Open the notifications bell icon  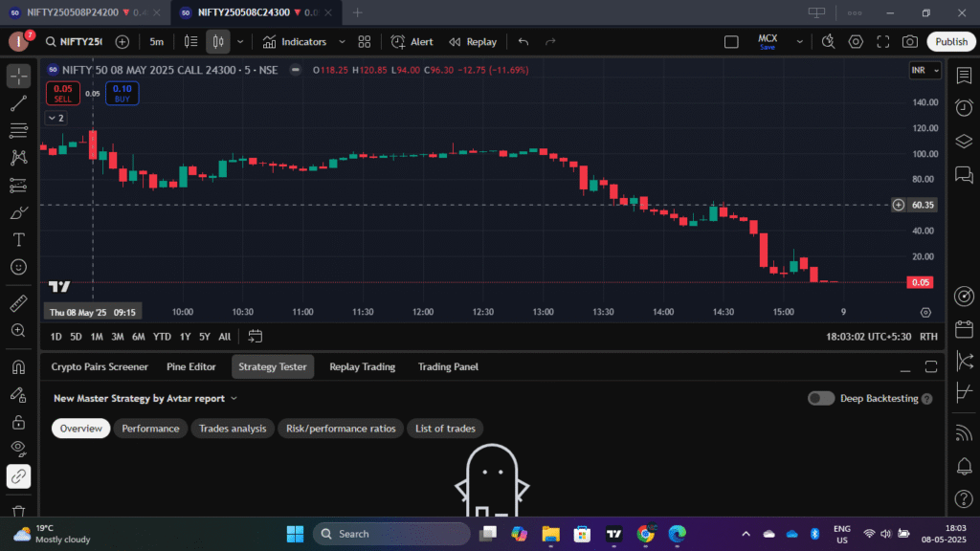964,466
